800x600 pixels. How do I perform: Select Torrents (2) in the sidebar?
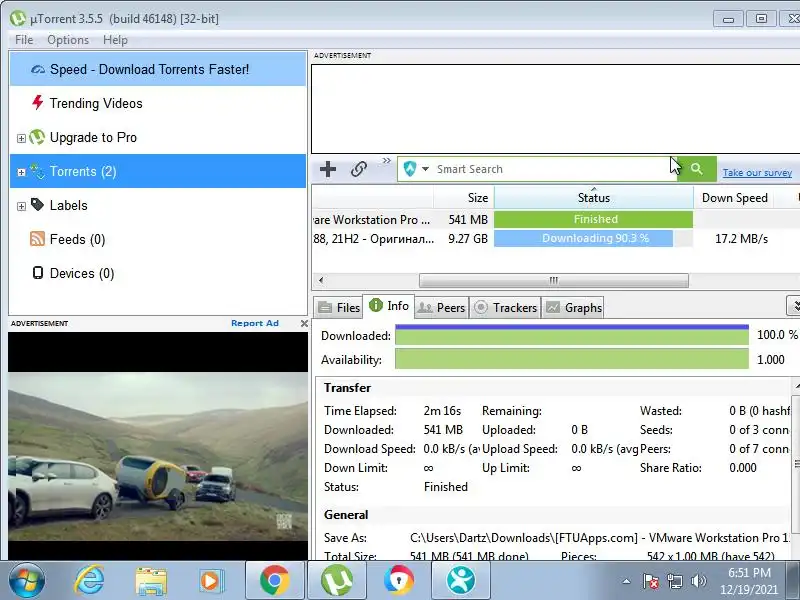pyautogui.click(x=158, y=171)
